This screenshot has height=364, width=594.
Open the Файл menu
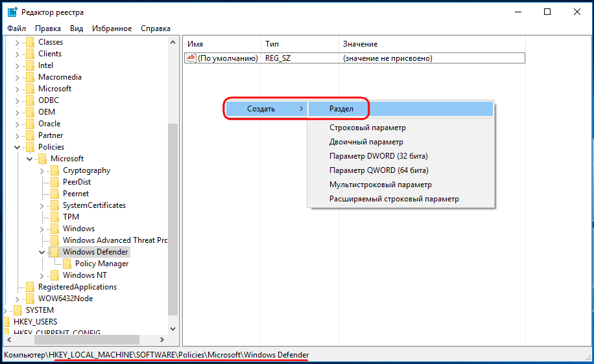17,28
